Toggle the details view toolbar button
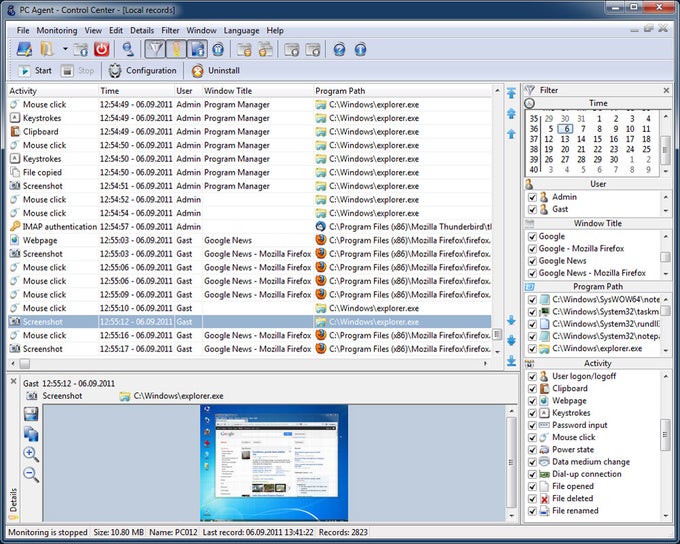680x544 pixels. point(197,49)
